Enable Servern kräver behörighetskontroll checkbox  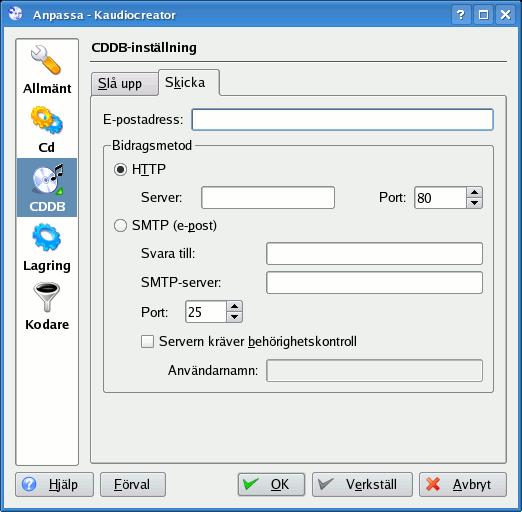147,341
